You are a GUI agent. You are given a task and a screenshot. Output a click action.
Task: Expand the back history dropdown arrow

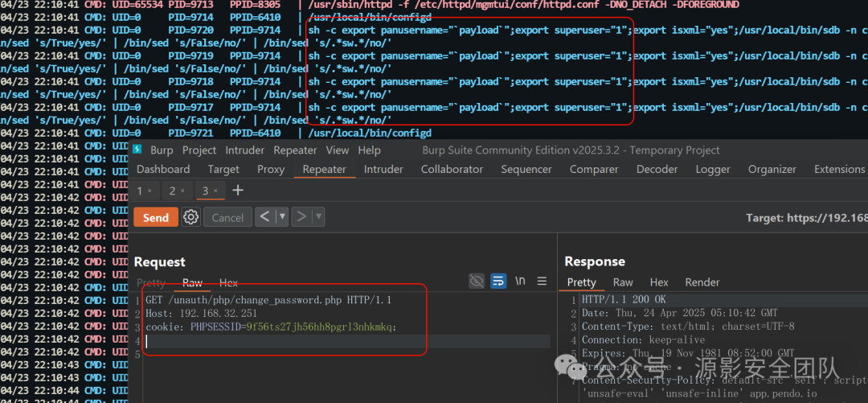(x=282, y=216)
